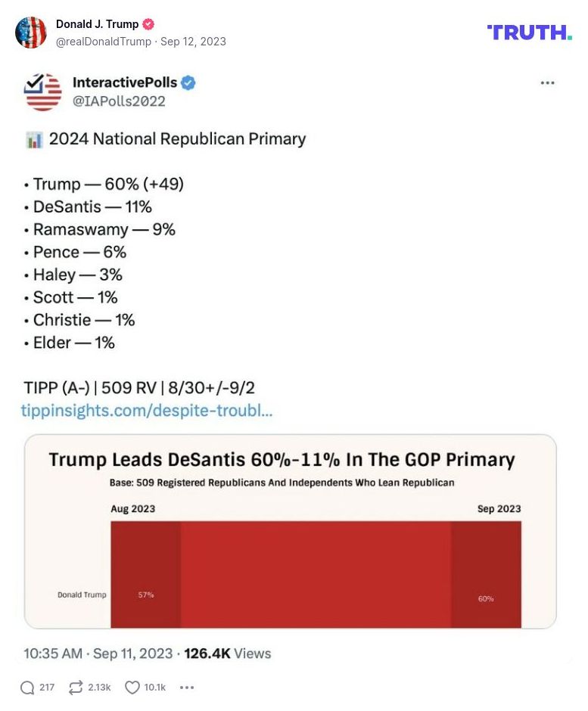Open InteractivePolls' flag profile avatar
The height and width of the screenshot is (711, 588).
[x=43, y=92]
